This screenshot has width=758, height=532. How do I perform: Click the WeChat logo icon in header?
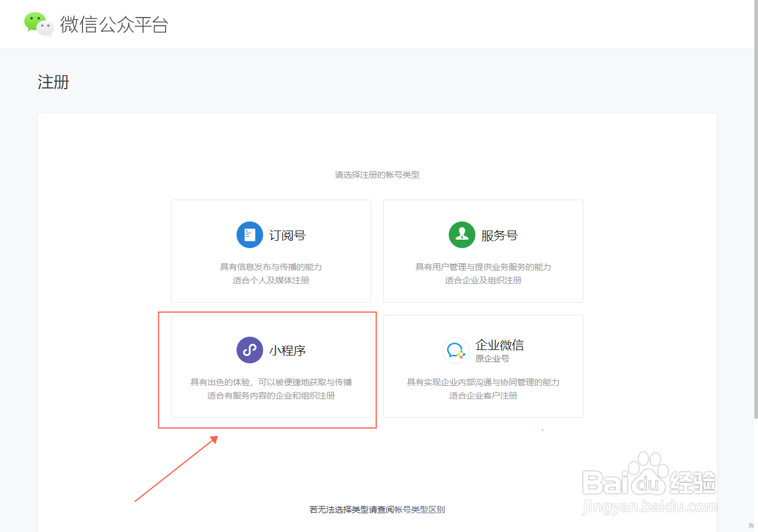pos(39,24)
